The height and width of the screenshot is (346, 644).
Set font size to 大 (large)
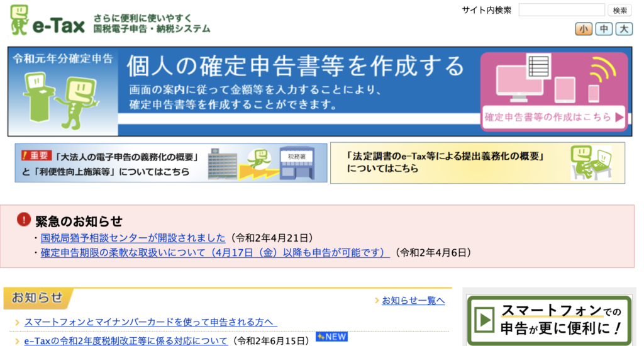pos(623,29)
